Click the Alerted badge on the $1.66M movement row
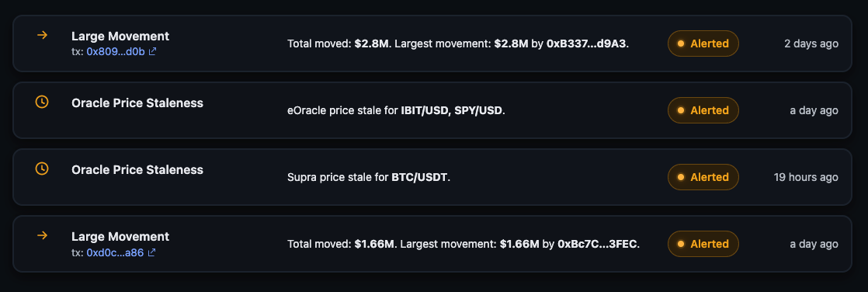Viewport: 868px width, 292px height. click(703, 244)
